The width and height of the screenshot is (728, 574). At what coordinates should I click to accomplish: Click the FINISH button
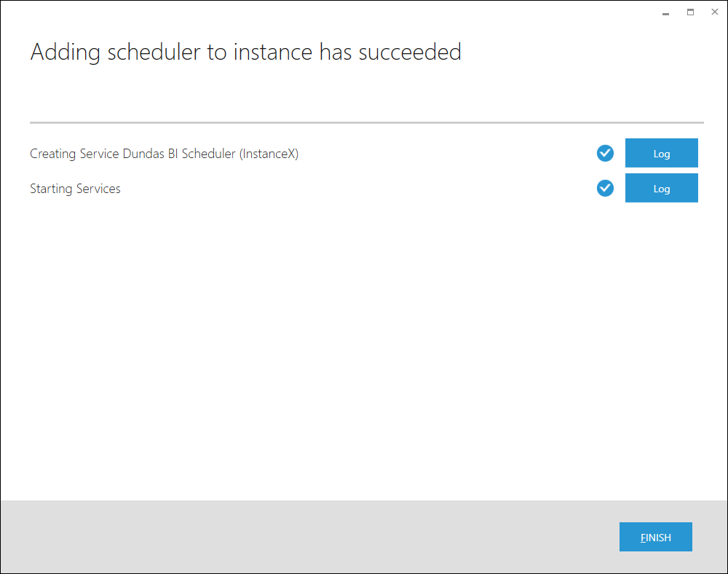tap(656, 537)
